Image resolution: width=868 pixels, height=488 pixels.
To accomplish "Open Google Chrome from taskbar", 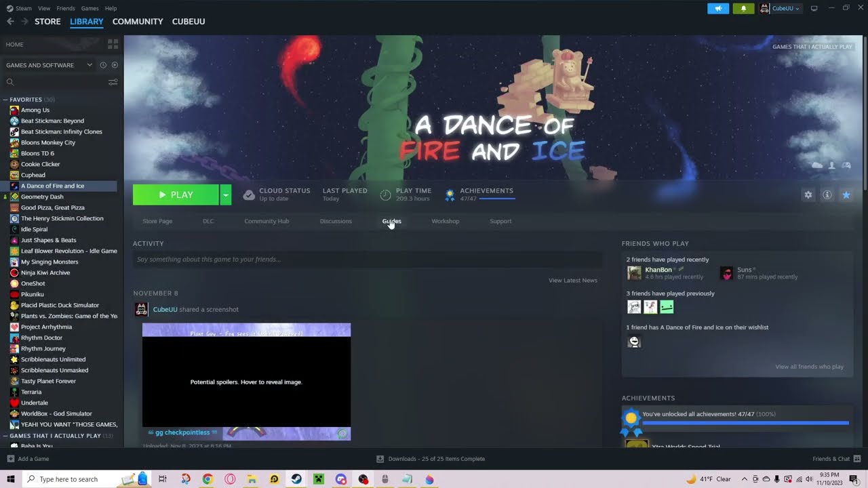I will (x=208, y=479).
